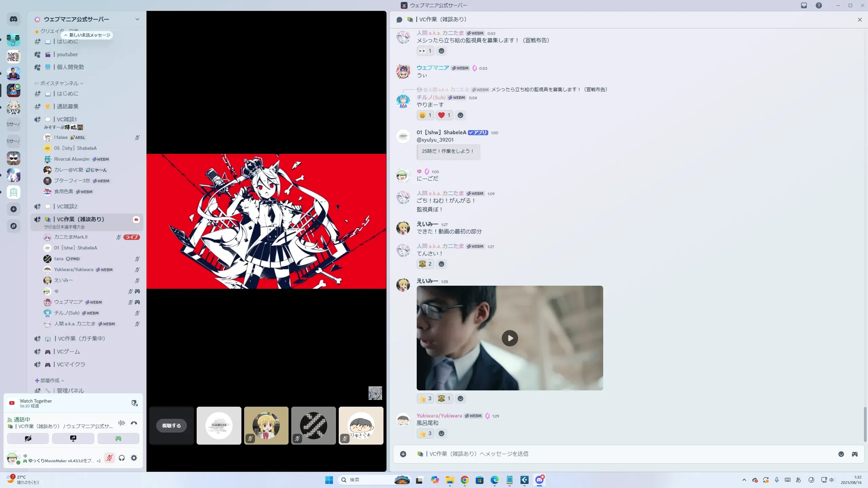This screenshot has height=488, width=868.
Task: Toggle headphone deafen
Action: (122, 458)
